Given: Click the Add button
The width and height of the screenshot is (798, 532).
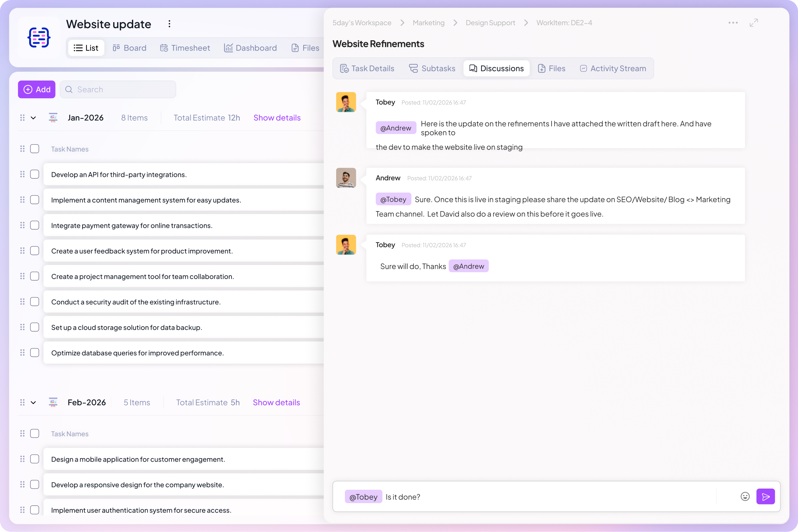Looking at the screenshot, I should pos(36,89).
